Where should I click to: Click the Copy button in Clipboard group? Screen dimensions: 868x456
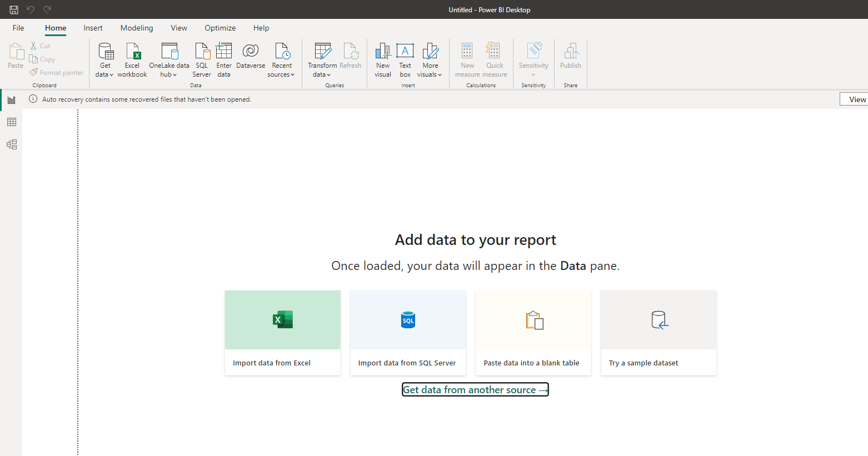(x=42, y=59)
